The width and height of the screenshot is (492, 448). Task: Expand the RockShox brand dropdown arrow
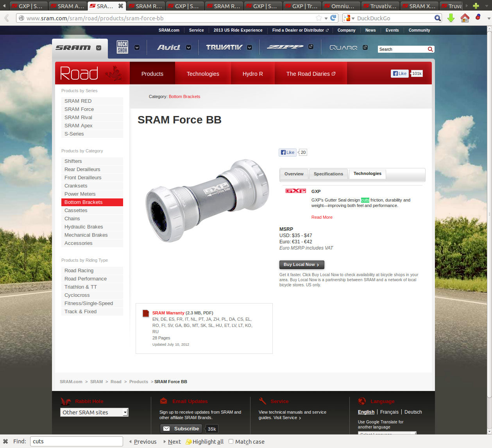(137, 47)
